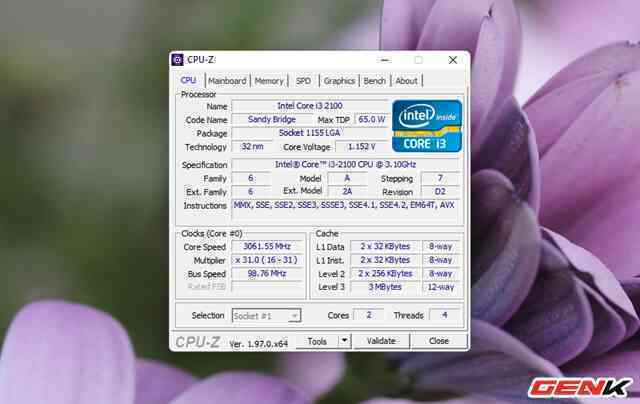The height and width of the screenshot is (404, 640).
Task: Click the Validate button
Action: coord(381,341)
